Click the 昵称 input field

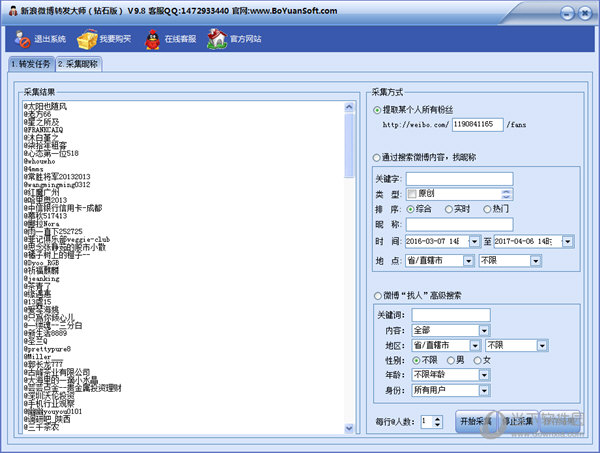(459, 225)
